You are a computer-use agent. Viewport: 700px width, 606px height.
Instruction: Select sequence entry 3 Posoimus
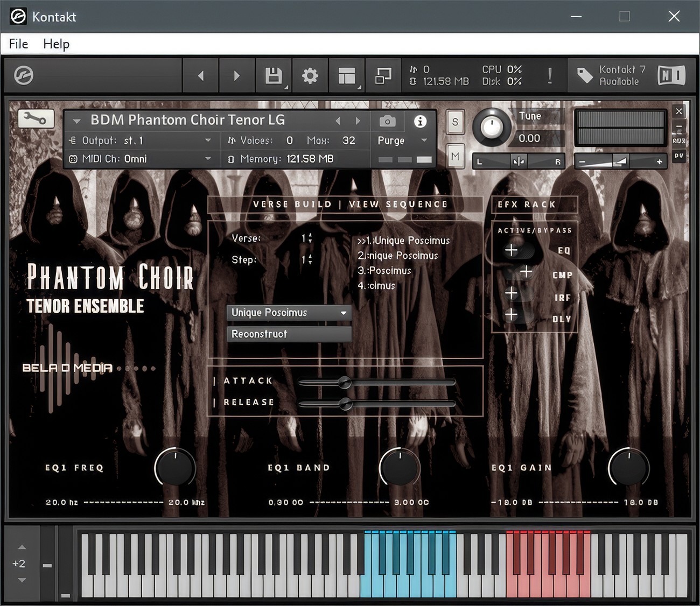point(384,271)
